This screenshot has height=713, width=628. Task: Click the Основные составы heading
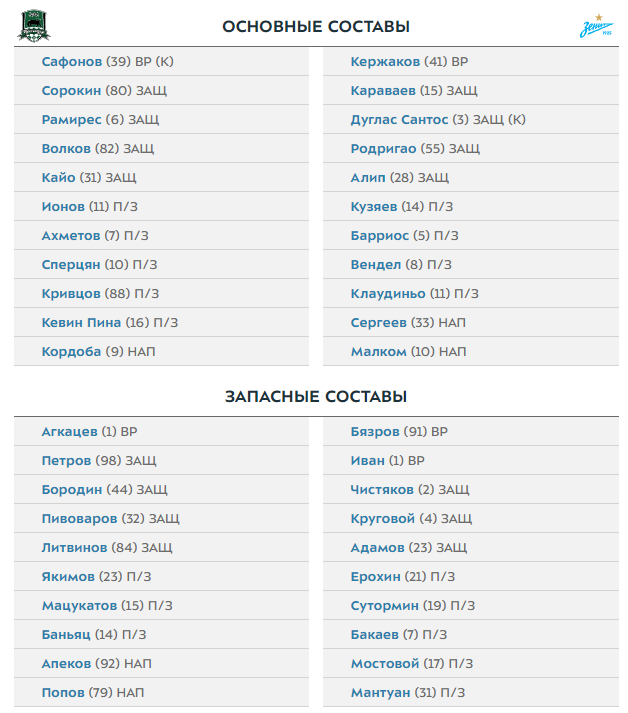point(315,27)
